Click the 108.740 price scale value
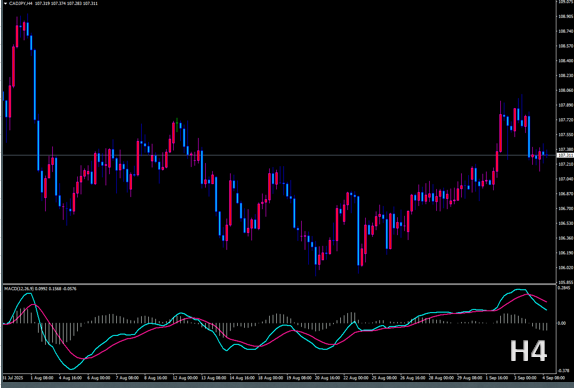The height and width of the screenshot is (388, 574). click(x=566, y=31)
